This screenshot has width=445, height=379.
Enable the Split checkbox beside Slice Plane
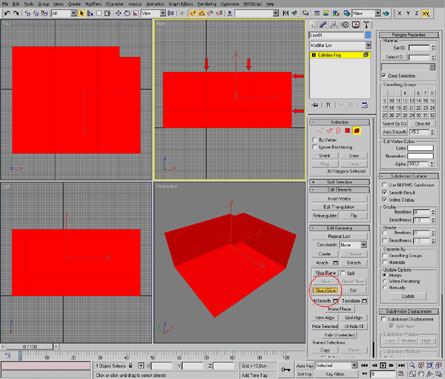[x=343, y=273]
